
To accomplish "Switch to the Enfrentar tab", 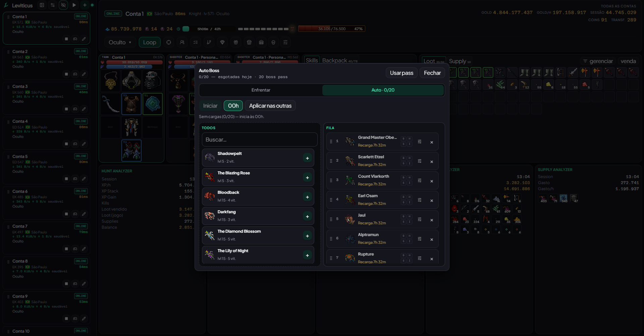I will (261, 90).
